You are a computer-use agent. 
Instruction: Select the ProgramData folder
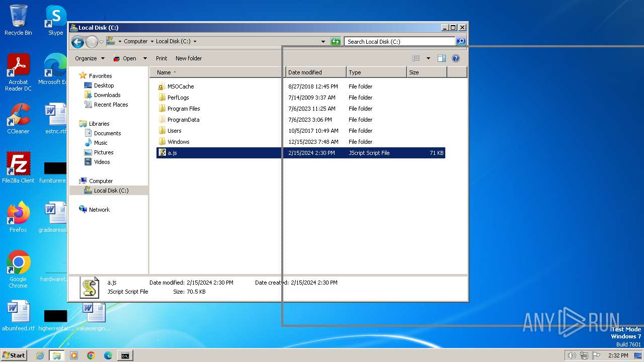point(183,120)
